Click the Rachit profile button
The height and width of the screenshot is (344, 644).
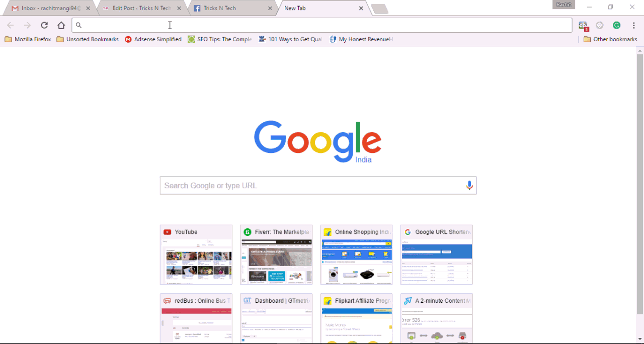pyautogui.click(x=563, y=5)
